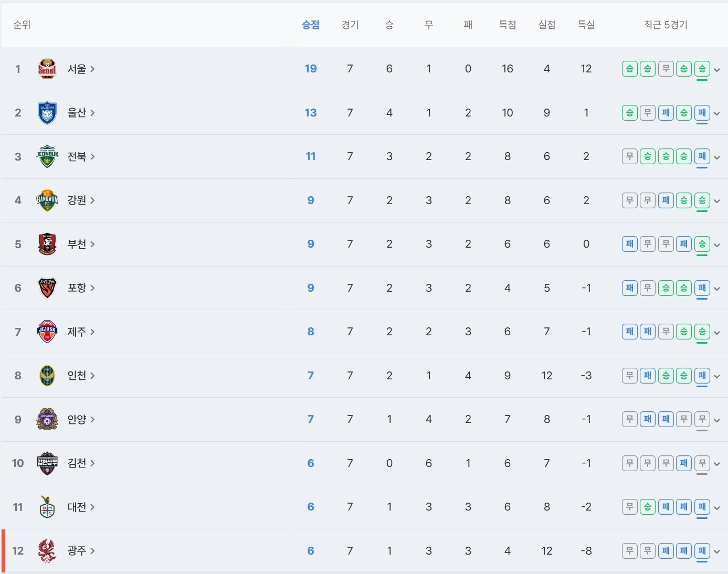728x574 pixels.
Task: Sort table by 승점 column header
Action: [311, 25]
